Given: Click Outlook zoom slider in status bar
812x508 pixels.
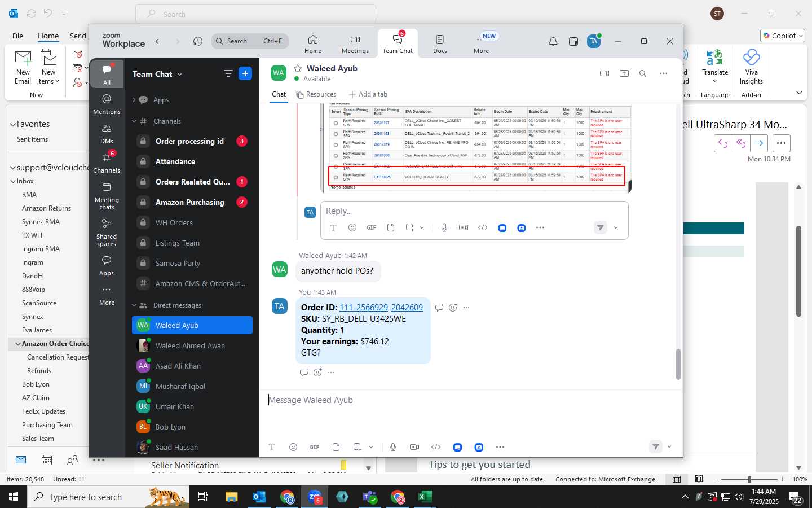Looking at the screenshot, I should (x=749, y=479).
